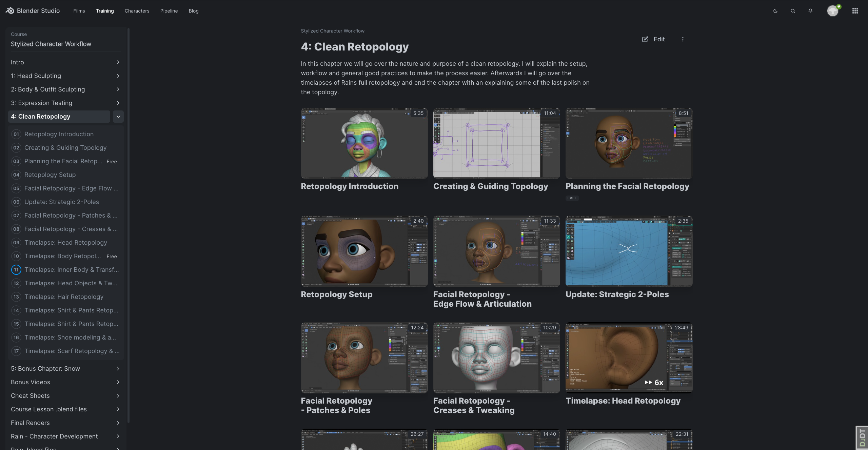Open search with magnifier icon

coord(793,11)
